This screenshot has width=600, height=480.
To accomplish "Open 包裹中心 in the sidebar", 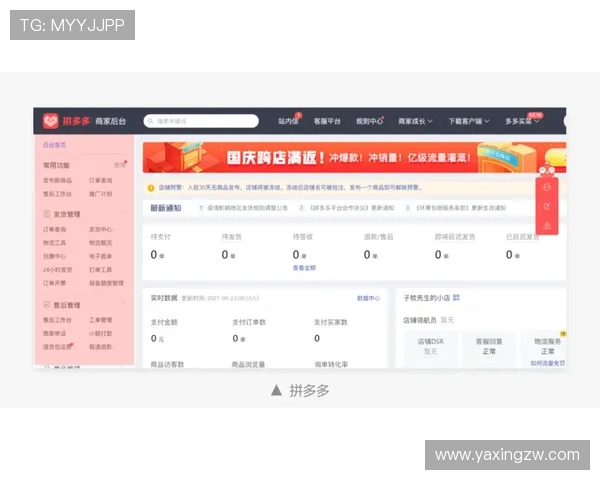I will tap(55, 256).
